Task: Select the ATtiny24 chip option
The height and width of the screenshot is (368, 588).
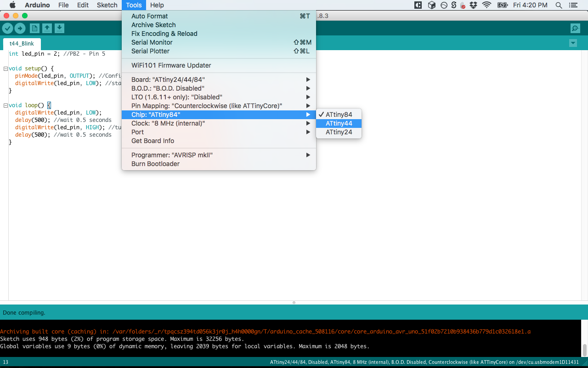Action: [x=339, y=132]
